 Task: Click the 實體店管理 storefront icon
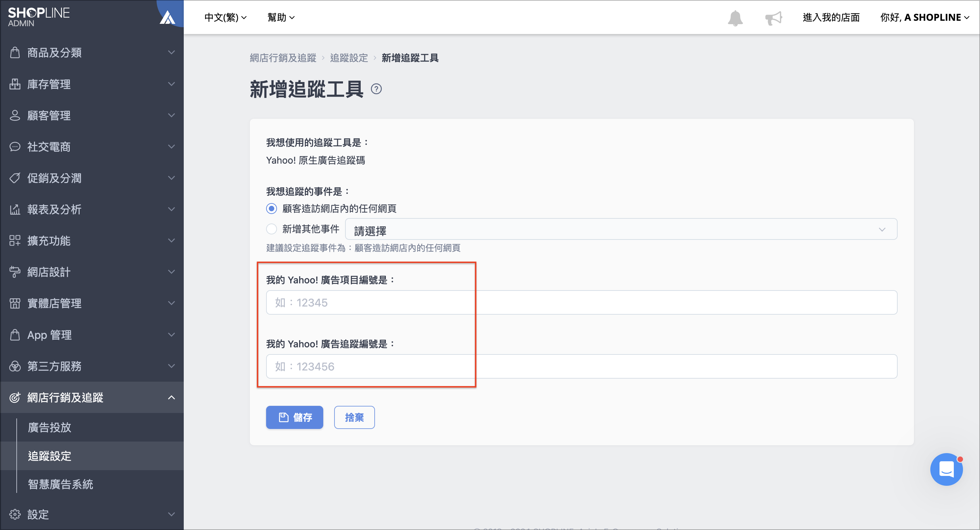click(15, 303)
